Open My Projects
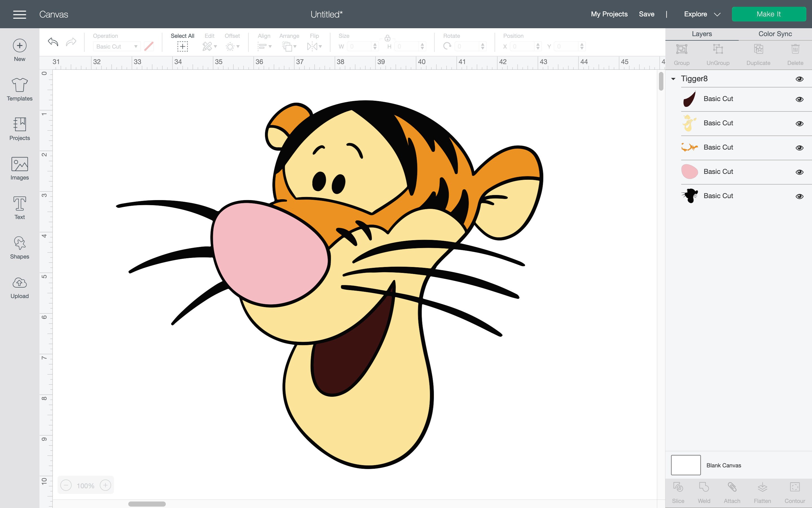 [609, 14]
